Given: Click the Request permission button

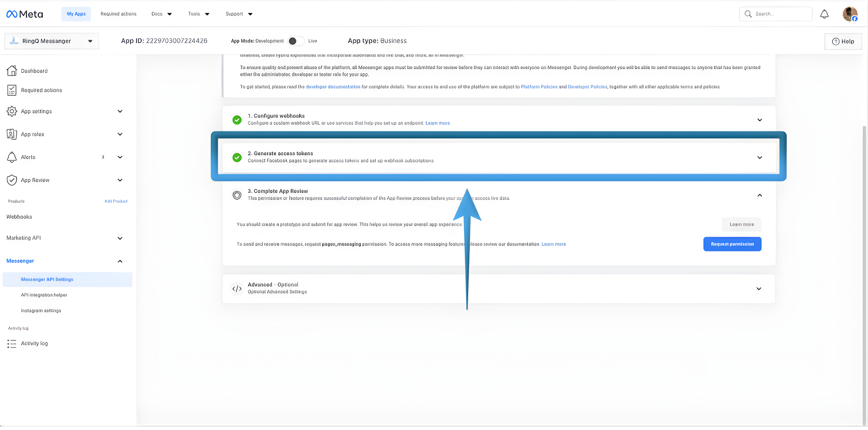Looking at the screenshot, I should [732, 244].
